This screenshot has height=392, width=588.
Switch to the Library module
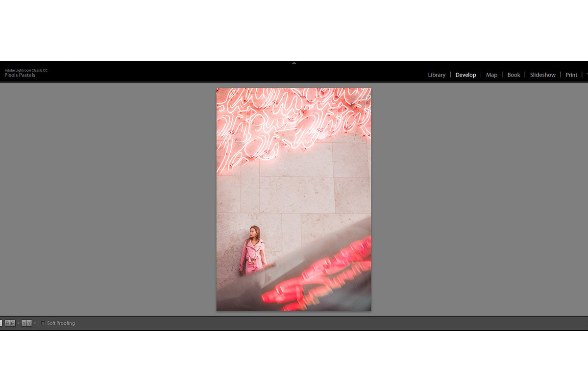437,75
